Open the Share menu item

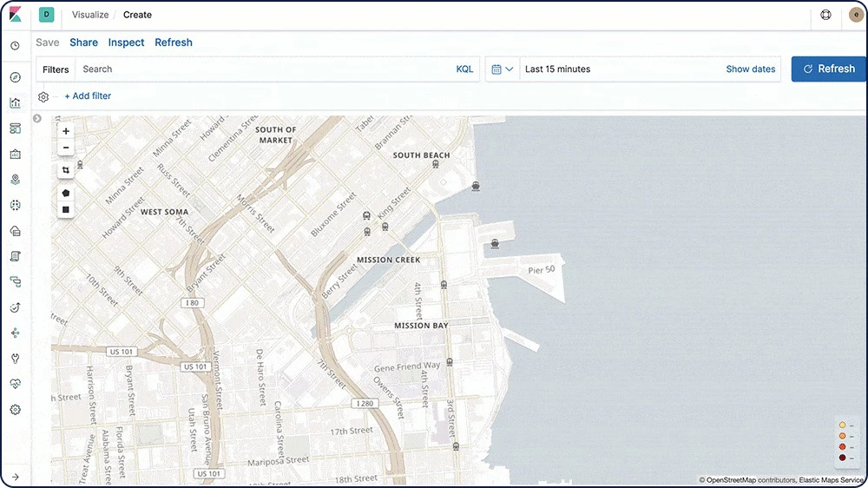pyautogui.click(x=83, y=43)
